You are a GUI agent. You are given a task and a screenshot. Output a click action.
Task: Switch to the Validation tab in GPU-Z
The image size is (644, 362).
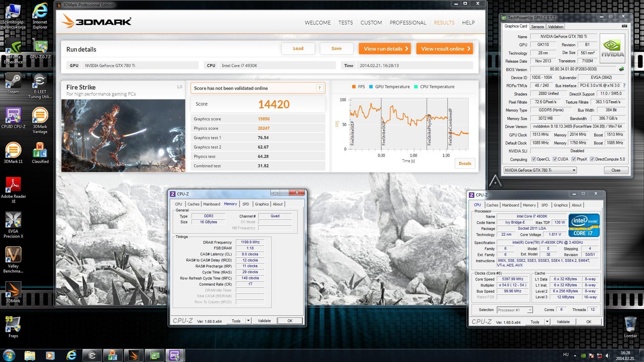[x=555, y=27]
